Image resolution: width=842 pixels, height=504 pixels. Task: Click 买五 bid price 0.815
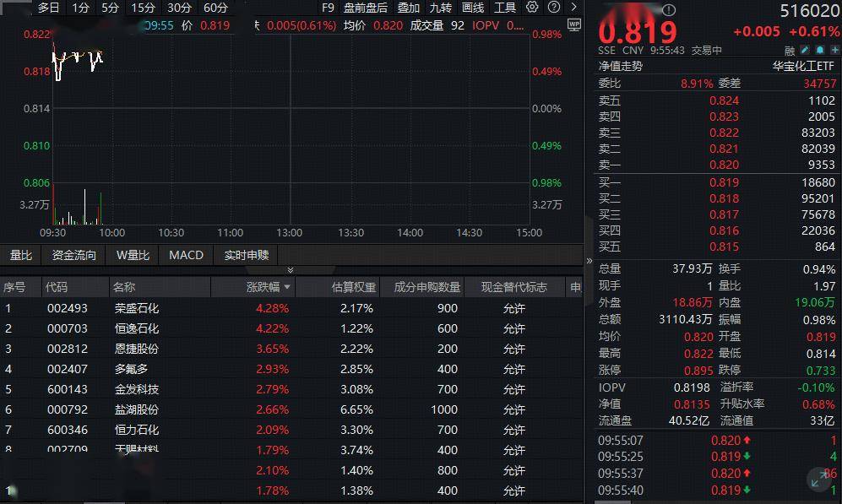(724, 247)
